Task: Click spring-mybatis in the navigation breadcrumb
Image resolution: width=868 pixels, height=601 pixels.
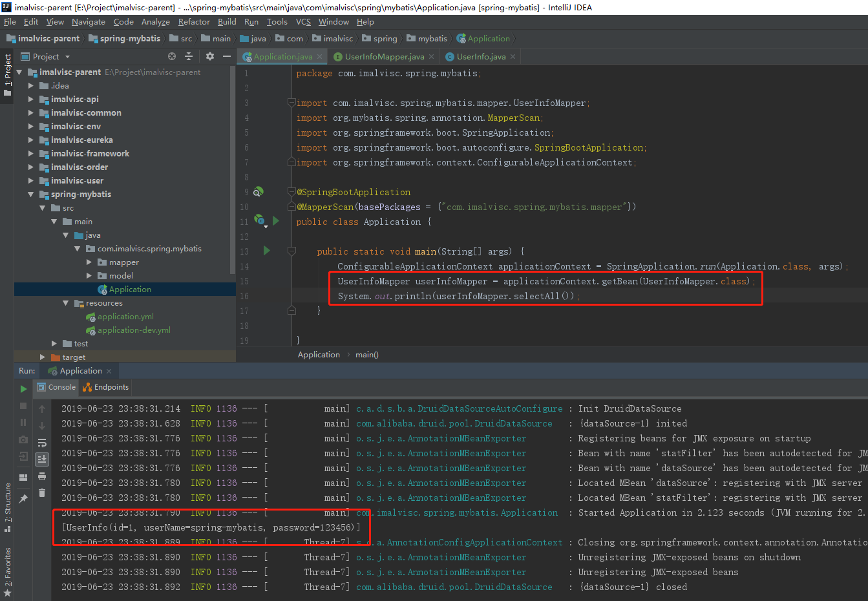Action: point(124,39)
